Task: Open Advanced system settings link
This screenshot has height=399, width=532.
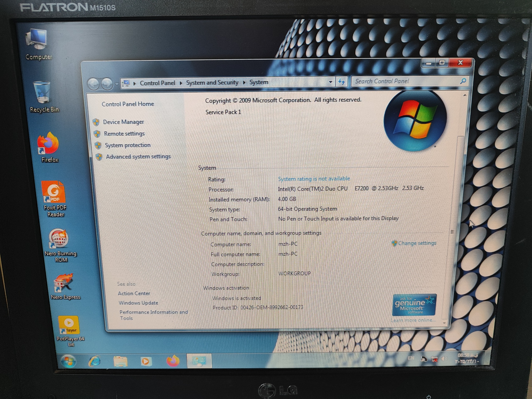Action: pyautogui.click(x=138, y=156)
